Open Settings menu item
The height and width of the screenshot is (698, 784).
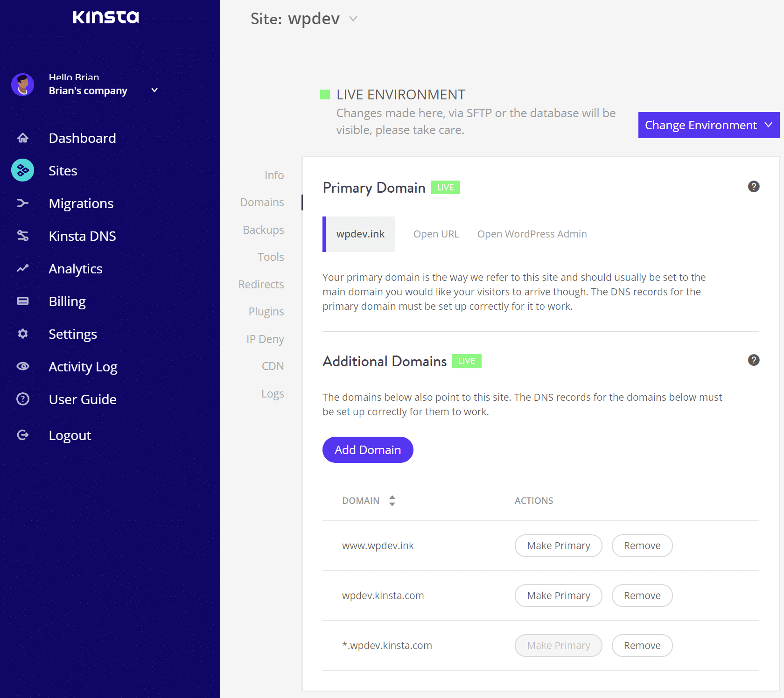pos(73,334)
